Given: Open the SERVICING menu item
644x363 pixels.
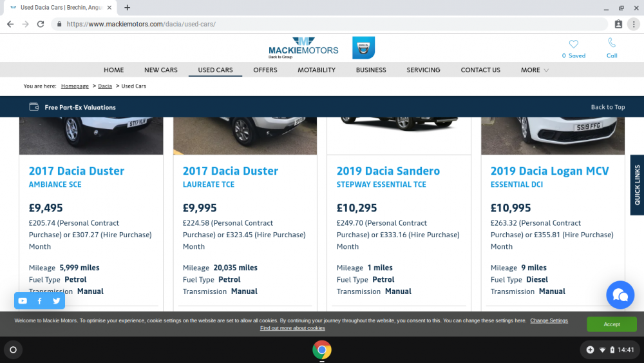Looking at the screenshot, I should [x=424, y=70].
